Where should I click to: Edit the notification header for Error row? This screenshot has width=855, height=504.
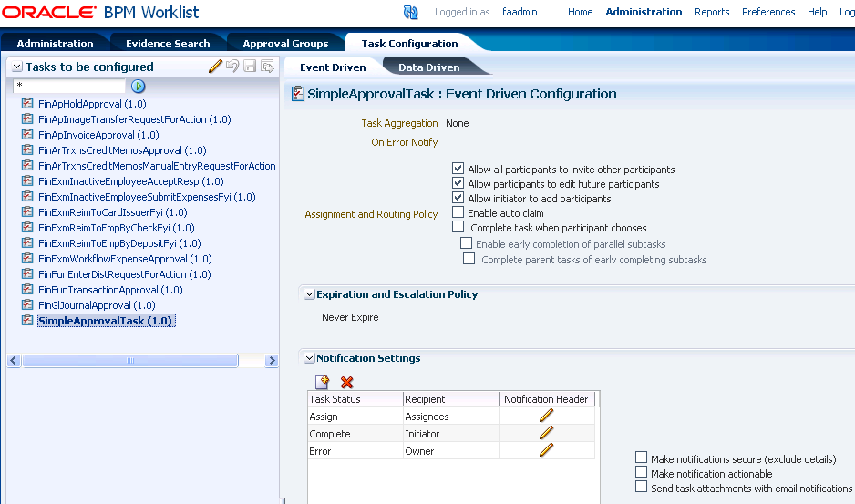coord(546,450)
